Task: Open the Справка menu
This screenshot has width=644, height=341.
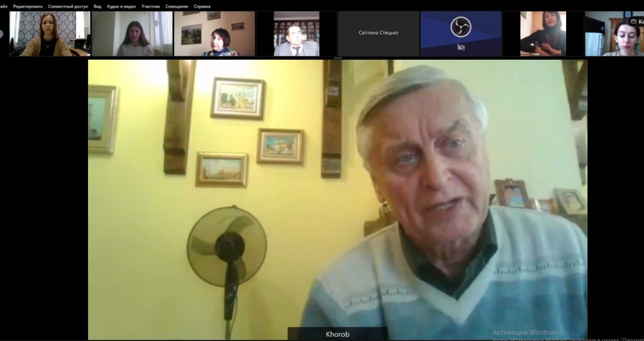Action: click(202, 6)
